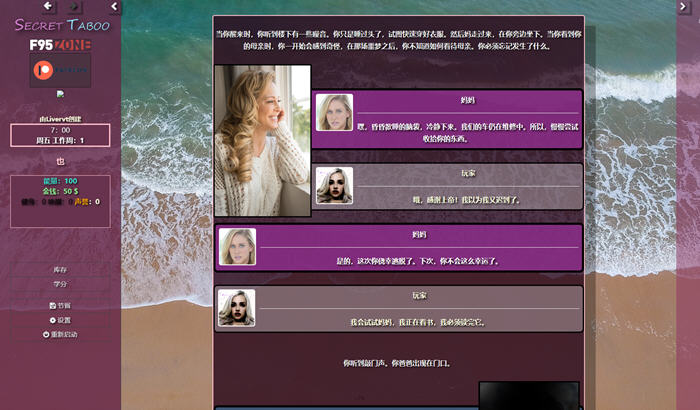Click the 重新启动 restart option
The height and width of the screenshot is (410, 700).
click(60, 334)
